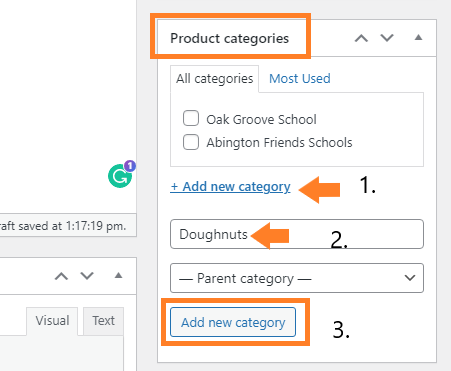Click the blue Add new category button
451x371 pixels.
coord(233,322)
